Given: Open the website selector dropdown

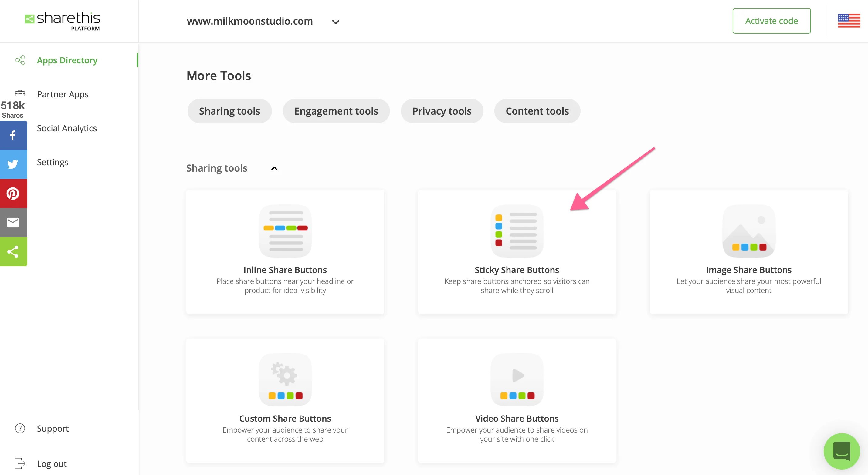Looking at the screenshot, I should coord(335,21).
